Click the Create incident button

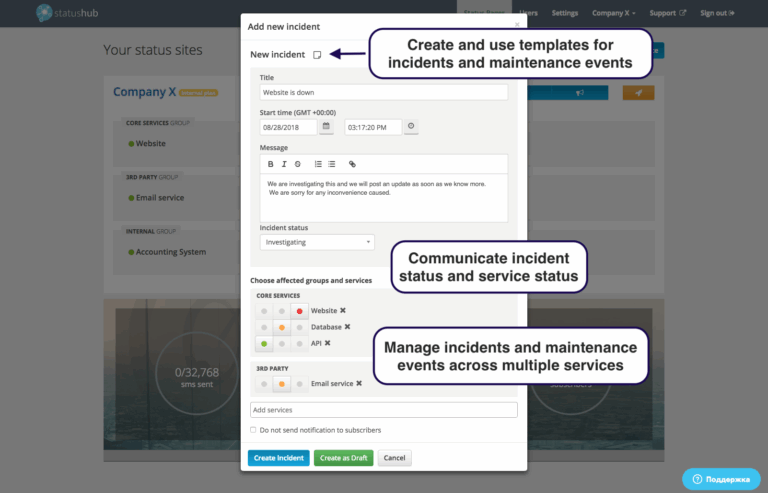278,458
